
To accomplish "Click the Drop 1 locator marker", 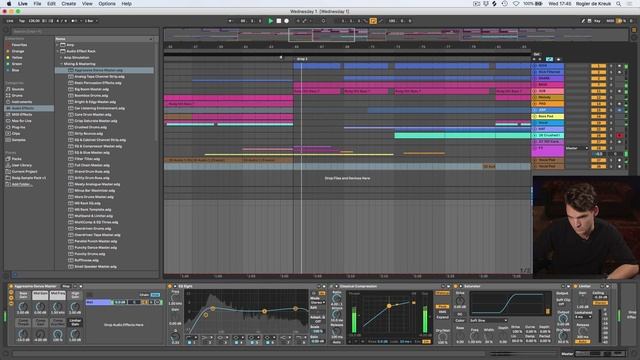I will point(302,59).
